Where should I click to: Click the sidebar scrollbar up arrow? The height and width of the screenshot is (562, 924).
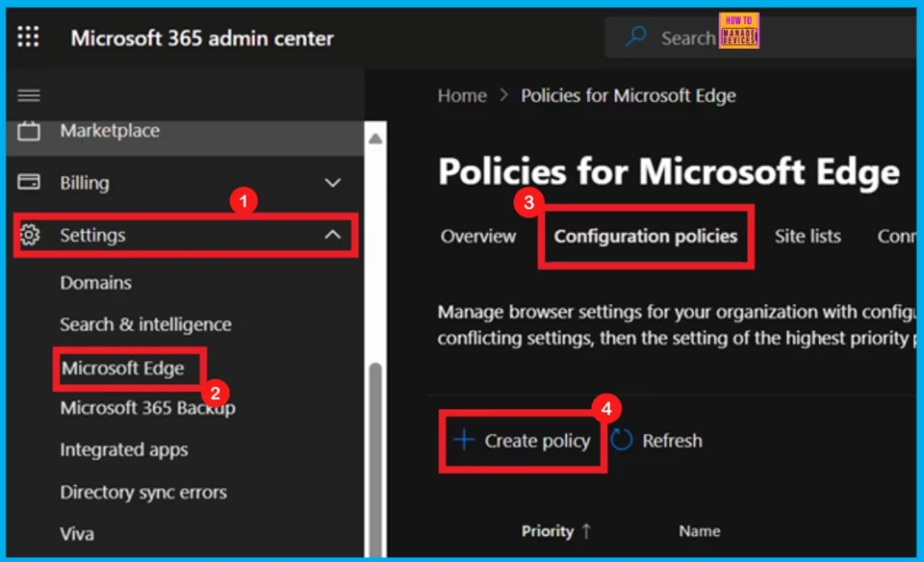pyautogui.click(x=375, y=139)
